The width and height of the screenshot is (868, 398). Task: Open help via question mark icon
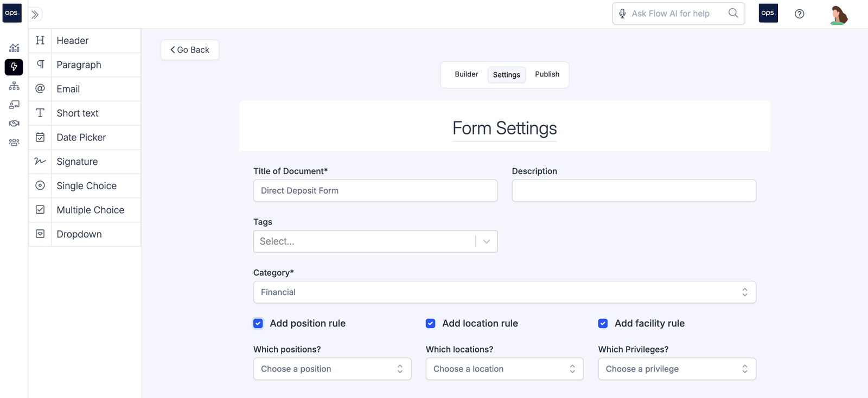pos(799,14)
